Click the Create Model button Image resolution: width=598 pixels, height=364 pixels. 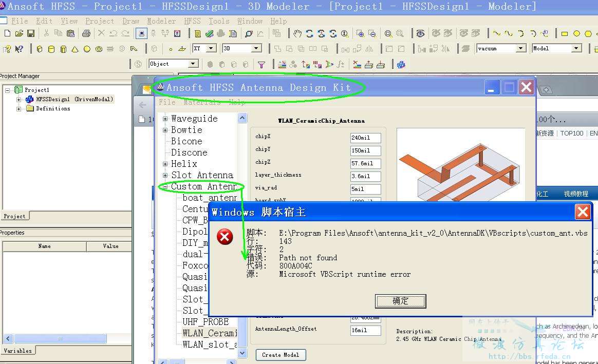281,355
